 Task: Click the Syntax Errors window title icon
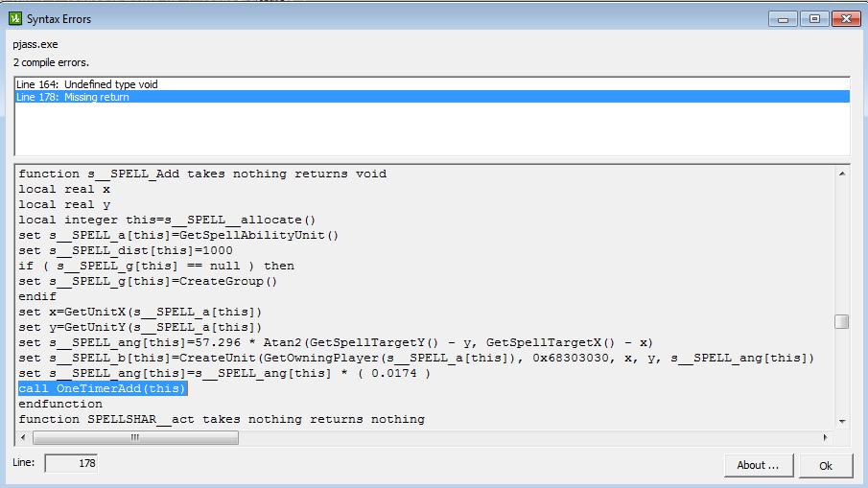pyautogui.click(x=14, y=19)
